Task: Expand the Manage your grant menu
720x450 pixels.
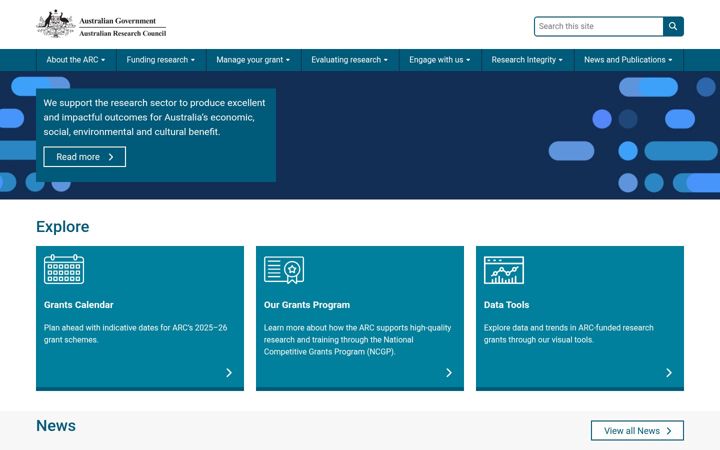Action: point(253,60)
